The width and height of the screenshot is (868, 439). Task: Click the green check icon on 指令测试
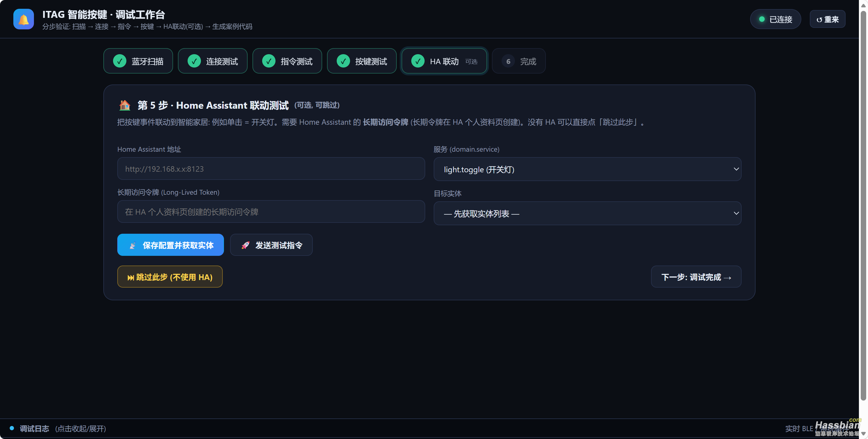coord(269,61)
